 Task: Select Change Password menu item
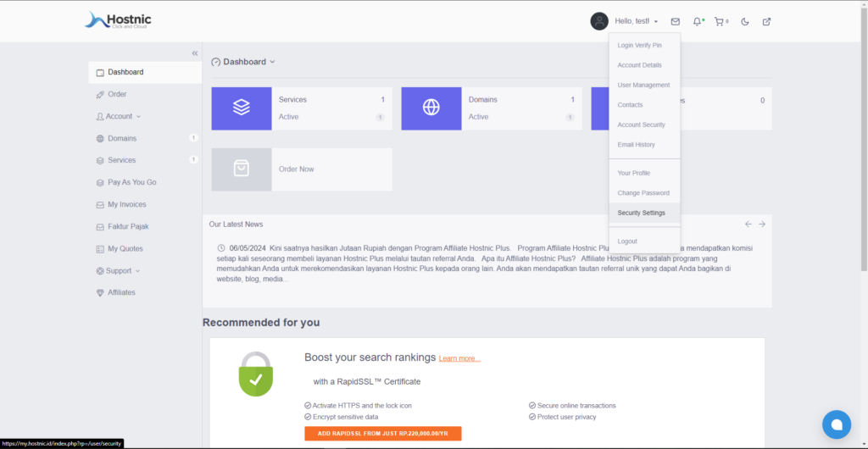[644, 193]
